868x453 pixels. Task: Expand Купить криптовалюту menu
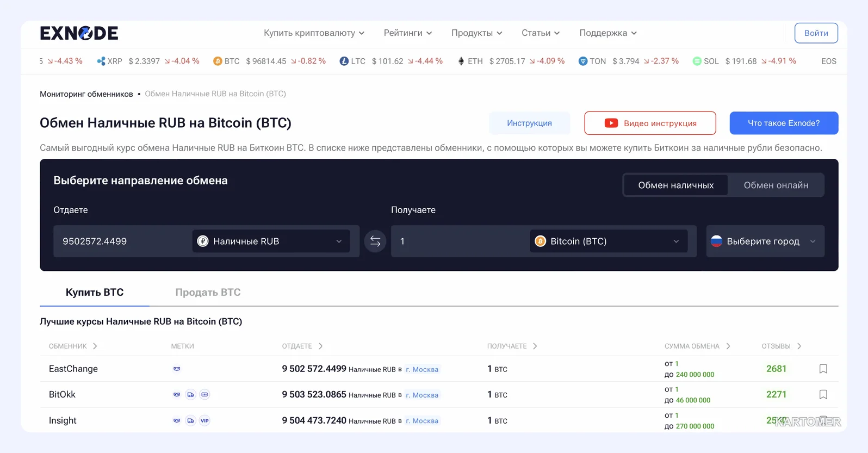314,33
